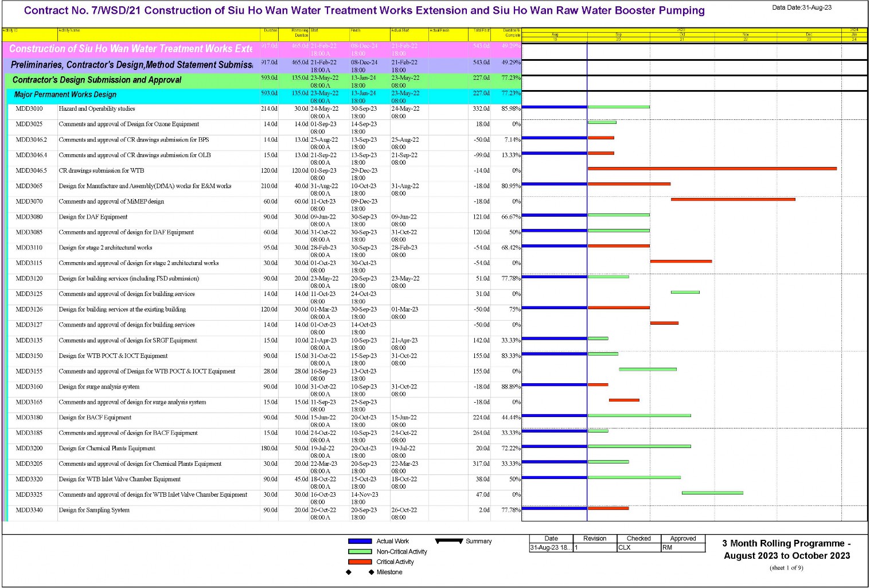Click the CLX checked-by cell
Image resolution: width=870 pixels, height=588 pixels.
point(639,548)
